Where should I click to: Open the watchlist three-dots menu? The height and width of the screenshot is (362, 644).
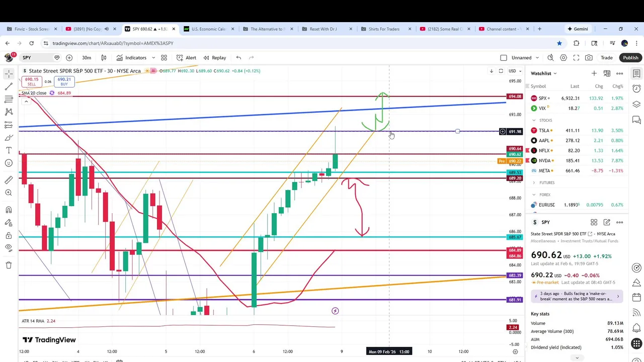(619, 73)
